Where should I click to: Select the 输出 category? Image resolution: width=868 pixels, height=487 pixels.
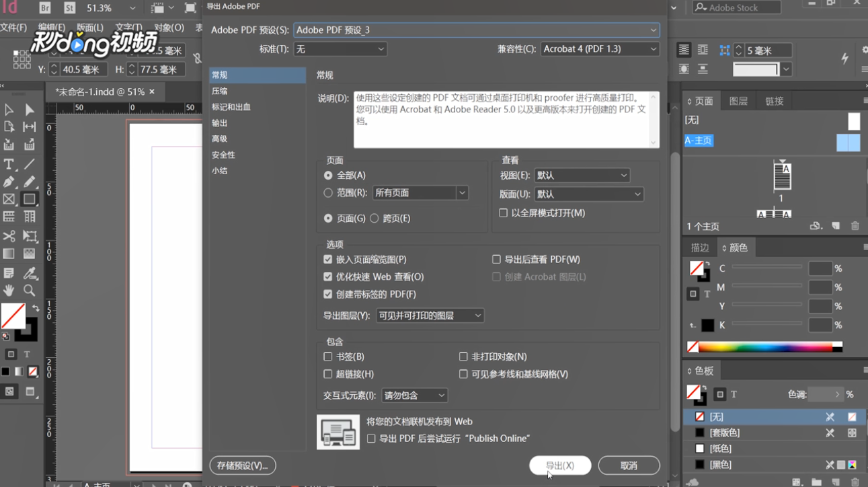tap(258, 123)
